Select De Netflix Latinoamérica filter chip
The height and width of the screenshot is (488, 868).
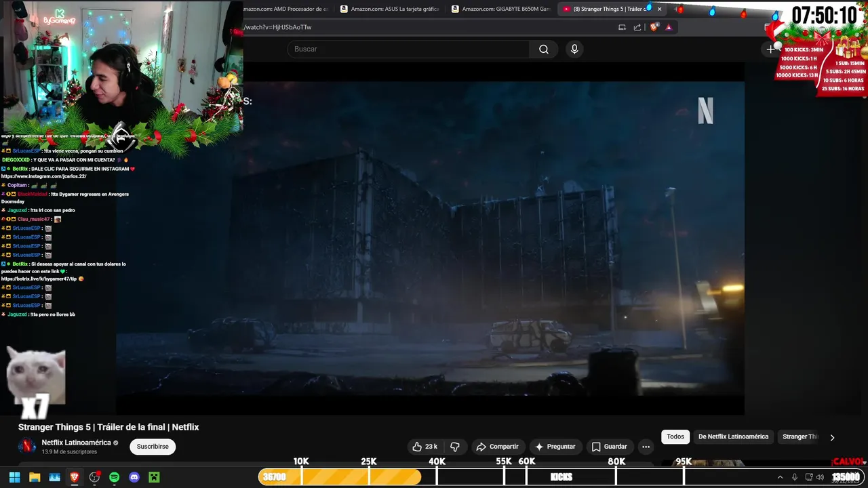(x=733, y=436)
